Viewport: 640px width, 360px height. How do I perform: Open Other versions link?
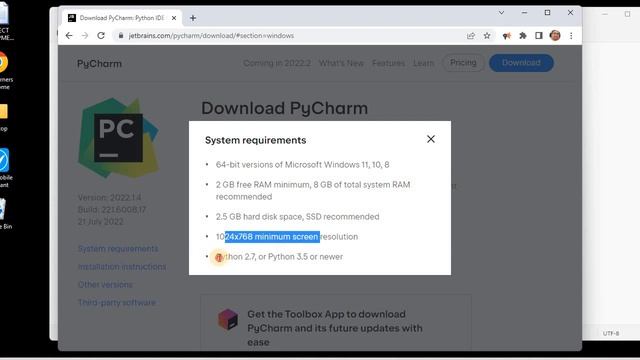point(105,284)
